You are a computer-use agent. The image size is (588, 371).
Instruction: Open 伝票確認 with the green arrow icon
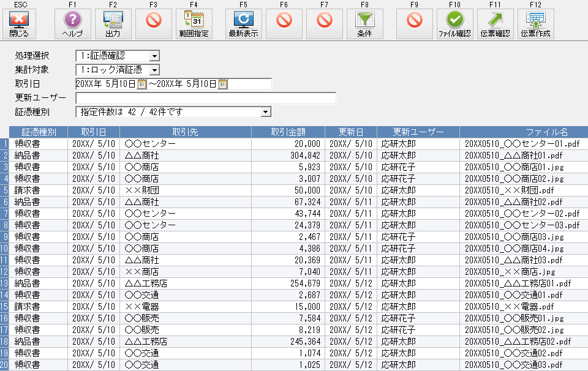tap(496, 23)
